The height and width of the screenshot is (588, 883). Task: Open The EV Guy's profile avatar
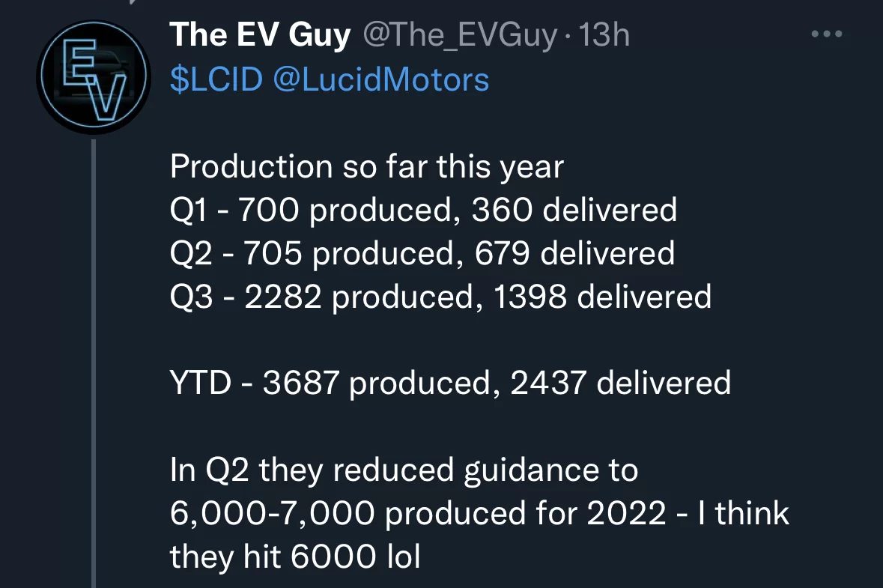[94, 76]
